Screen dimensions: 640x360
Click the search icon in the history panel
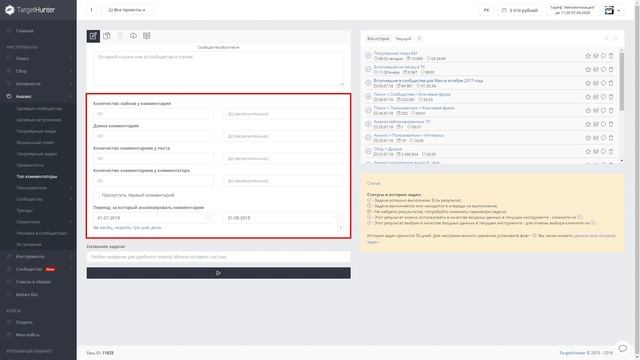(607, 38)
